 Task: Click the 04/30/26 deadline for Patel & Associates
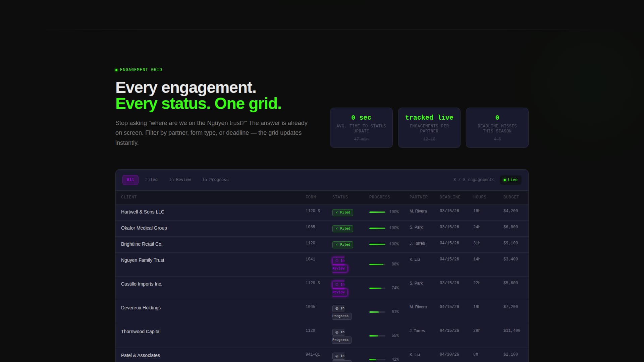(x=449, y=355)
